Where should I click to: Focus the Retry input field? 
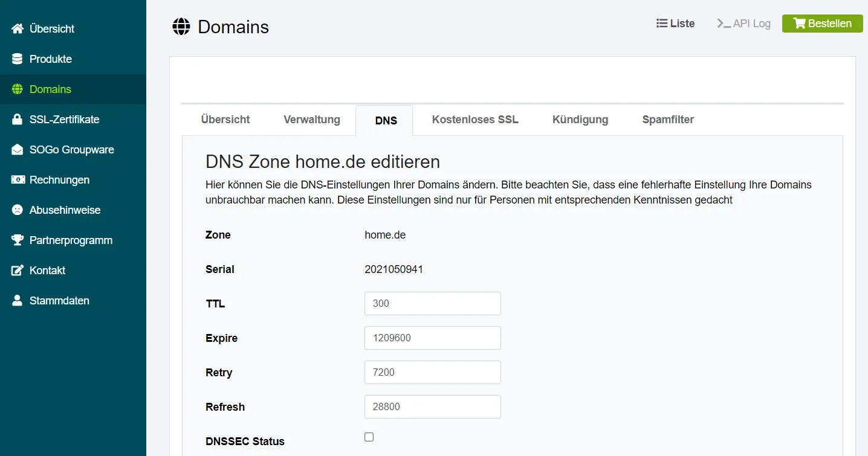pos(433,372)
